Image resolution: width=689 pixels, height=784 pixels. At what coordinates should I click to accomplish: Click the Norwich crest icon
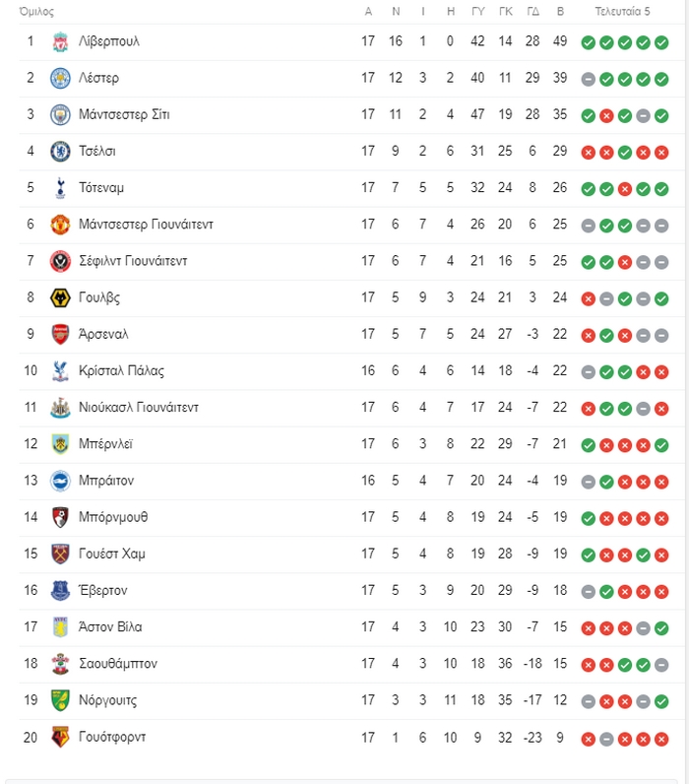point(60,700)
